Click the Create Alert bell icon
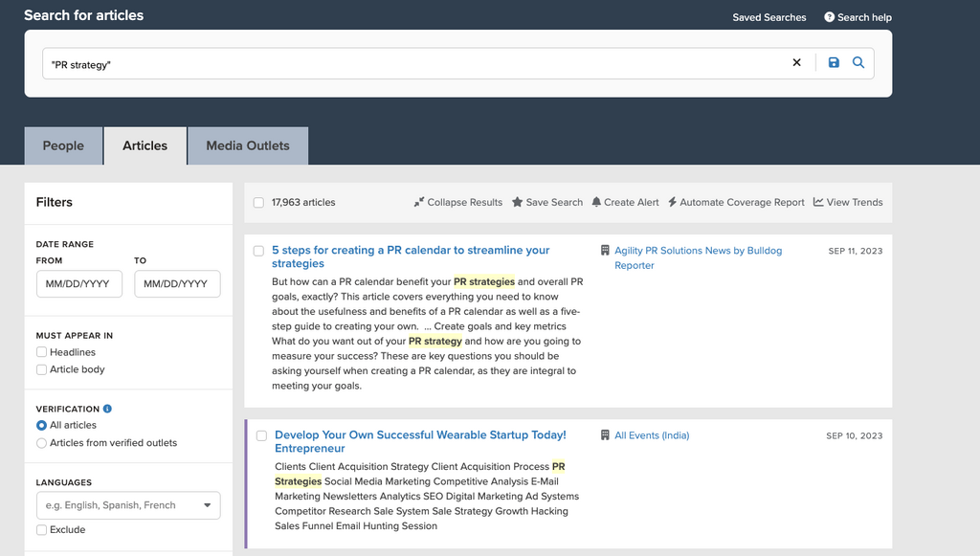This screenshot has height=556, width=980. tap(596, 203)
